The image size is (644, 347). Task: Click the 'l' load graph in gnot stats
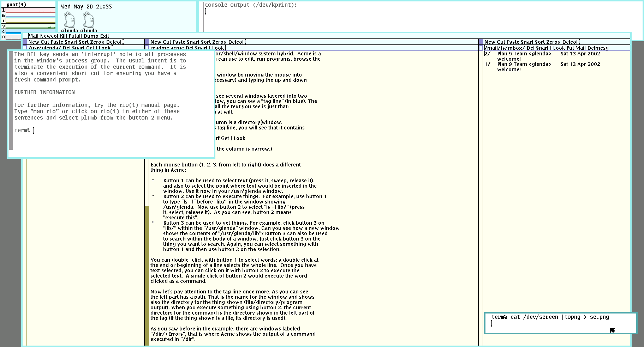(x=31, y=10)
